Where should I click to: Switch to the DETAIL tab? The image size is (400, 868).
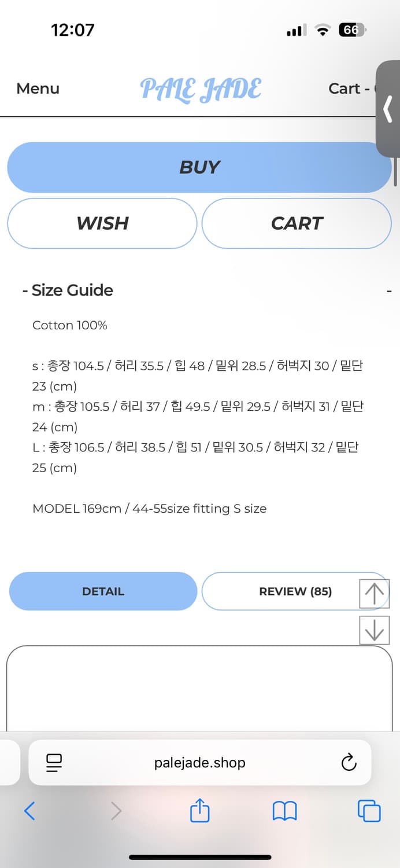pos(103,591)
